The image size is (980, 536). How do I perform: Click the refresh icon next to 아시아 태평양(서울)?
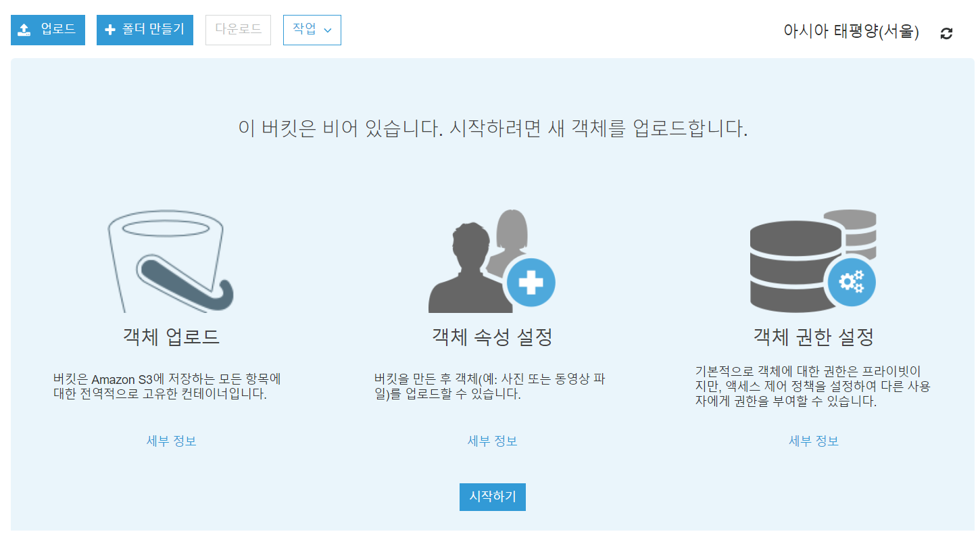point(946,33)
